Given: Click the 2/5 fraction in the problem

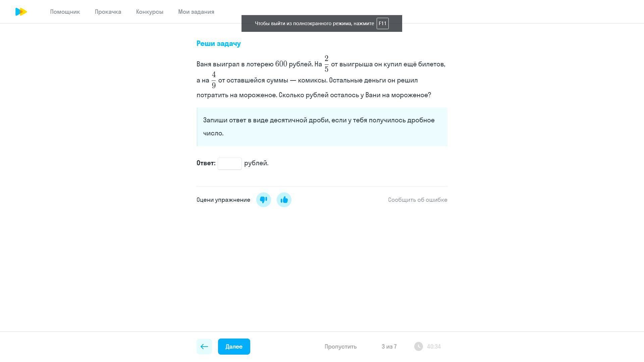Looking at the screenshot, I should tap(326, 64).
